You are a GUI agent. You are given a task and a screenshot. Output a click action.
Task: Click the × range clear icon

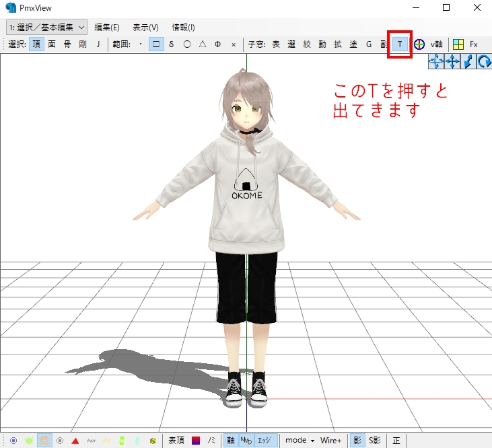tap(234, 44)
